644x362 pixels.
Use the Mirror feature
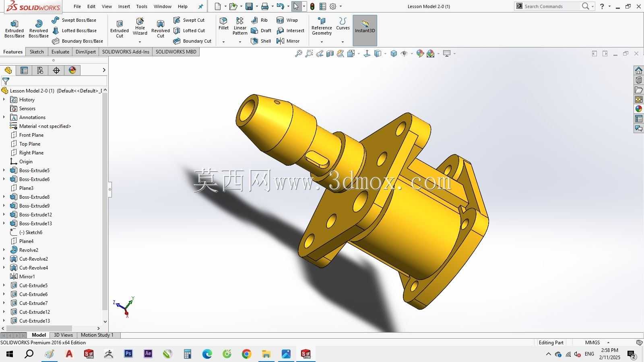point(288,41)
